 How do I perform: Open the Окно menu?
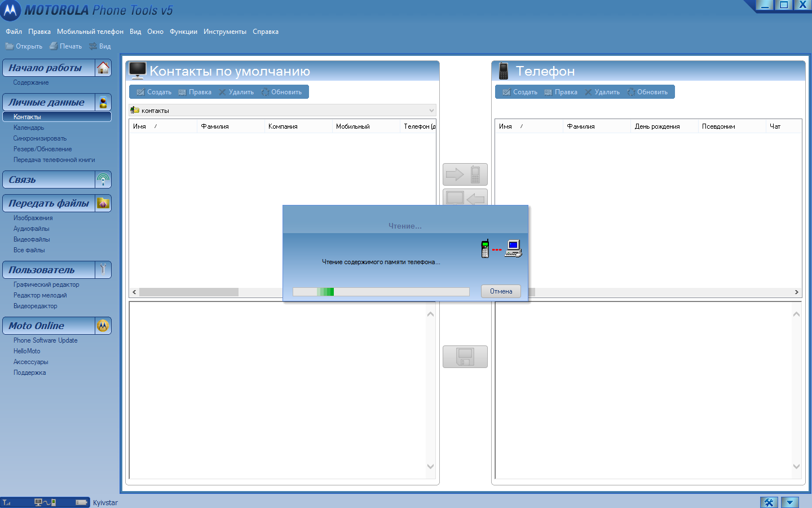click(155, 32)
